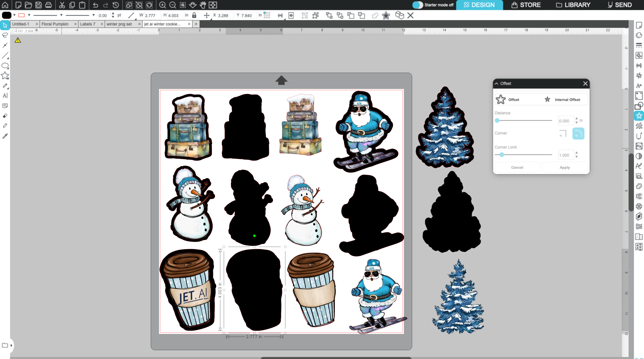This screenshot has width=644, height=359.
Task: Click the black fill color swatch
Action: coord(7,15)
